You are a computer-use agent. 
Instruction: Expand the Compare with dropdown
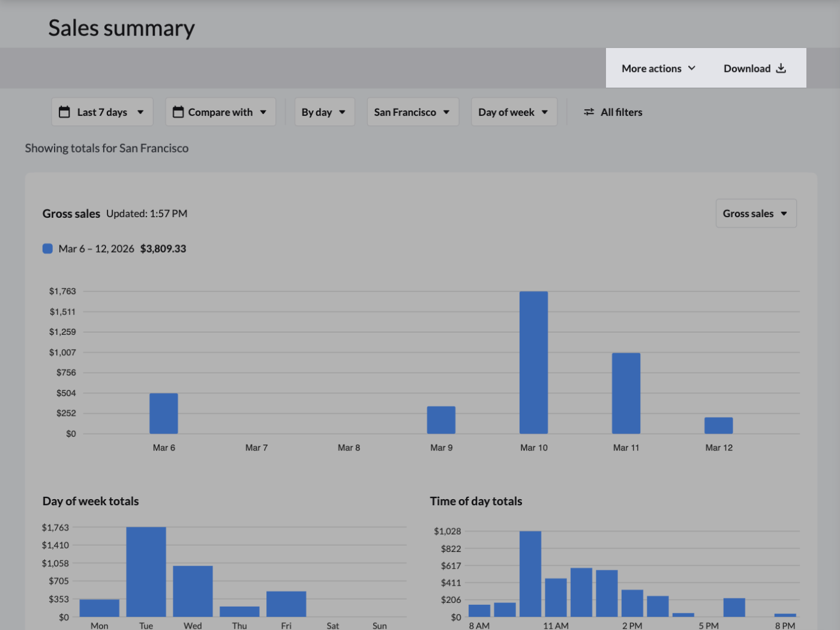point(220,112)
